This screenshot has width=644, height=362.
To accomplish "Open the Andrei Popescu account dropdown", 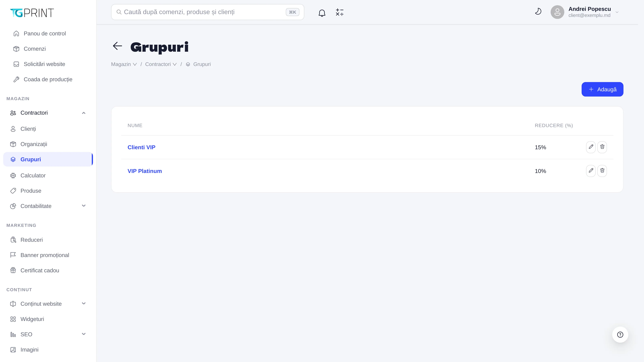I will pos(585,12).
